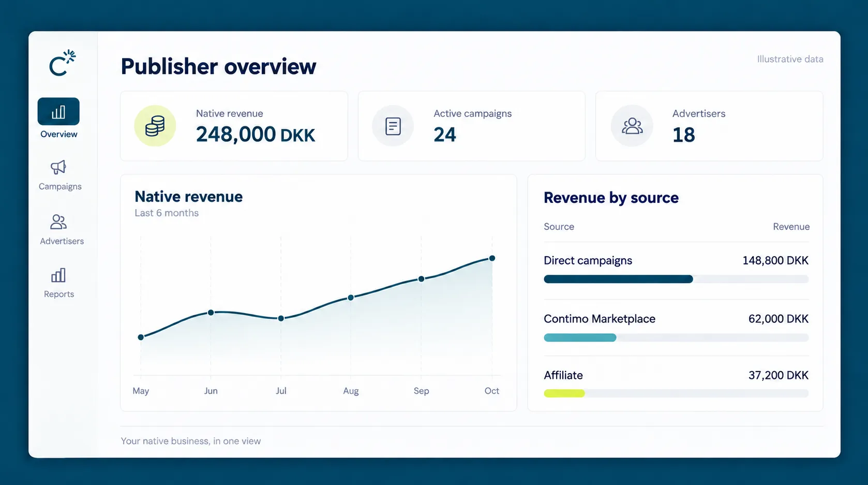Click the "18" advertisers value
Image resolution: width=868 pixels, height=485 pixels.
pyautogui.click(x=683, y=135)
